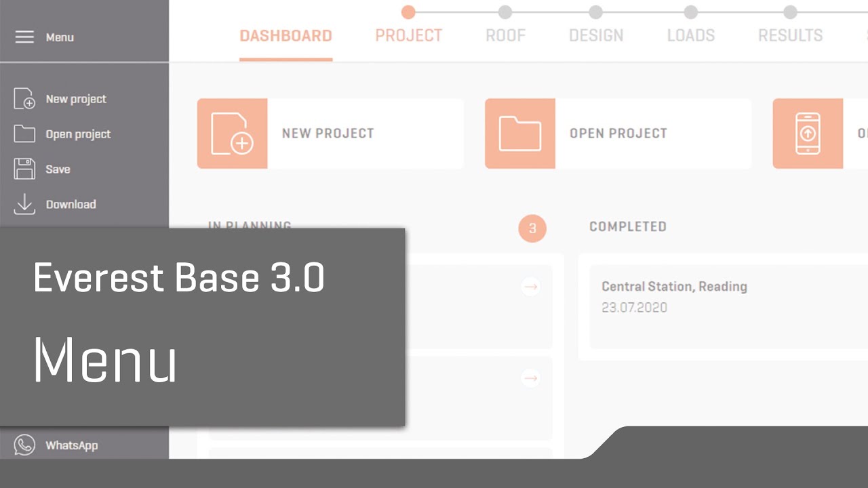Choose Download in the sidebar menu

(x=71, y=204)
